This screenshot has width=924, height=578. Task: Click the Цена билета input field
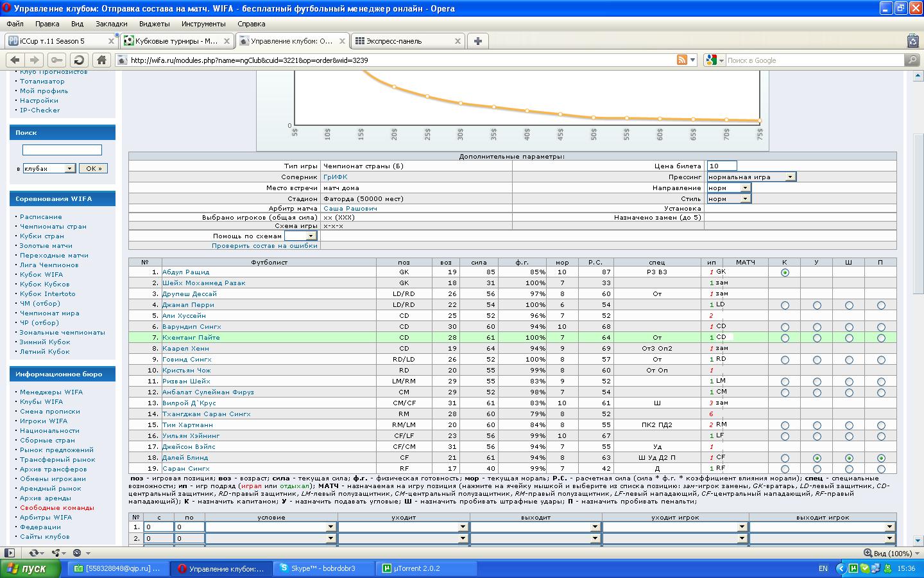722,166
